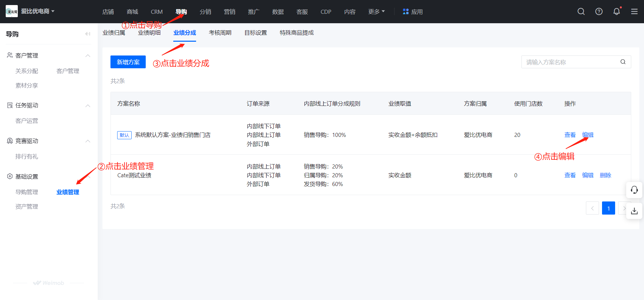
Task: Open the CDP top menu
Action: click(326, 12)
